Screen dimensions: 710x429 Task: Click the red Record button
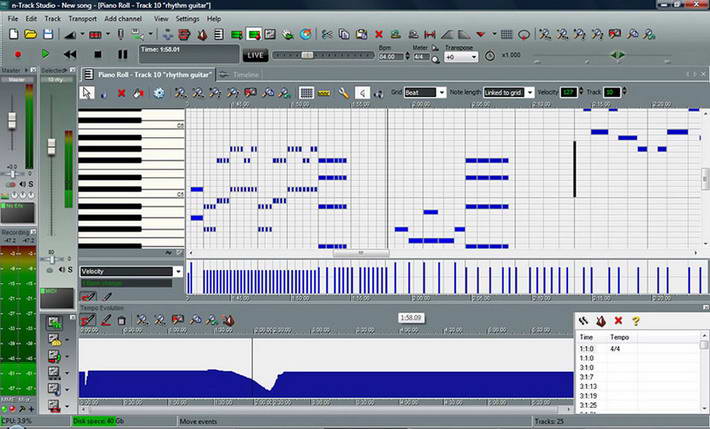[x=18, y=54]
